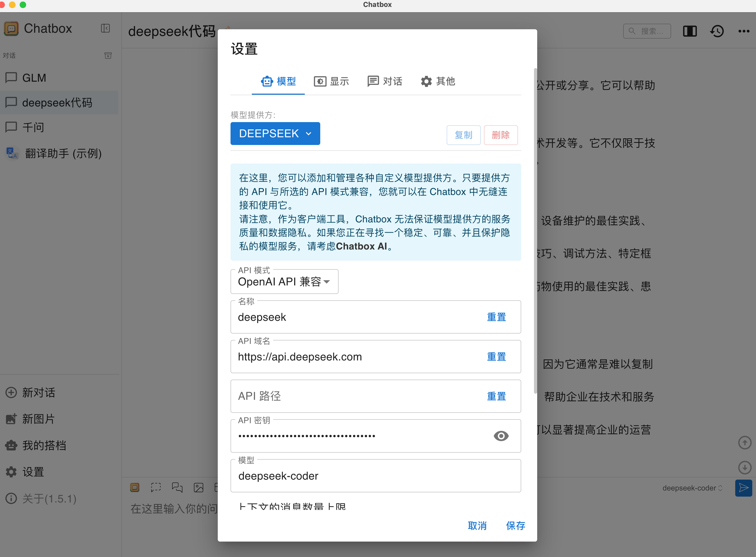Click the image attach icon in the input toolbar
Image resolution: width=756 pixels, height=557 pixels.
199,487
